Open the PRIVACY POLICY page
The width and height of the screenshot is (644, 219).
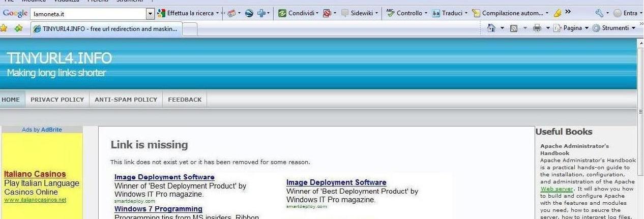pos(57,100)
